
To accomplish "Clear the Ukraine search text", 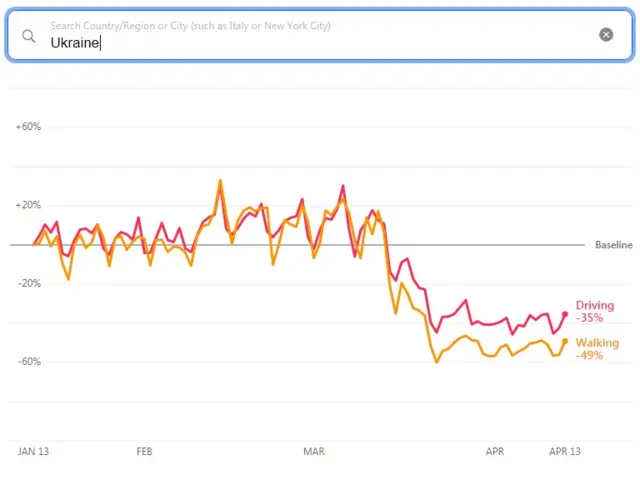I will tap(606, 35).
